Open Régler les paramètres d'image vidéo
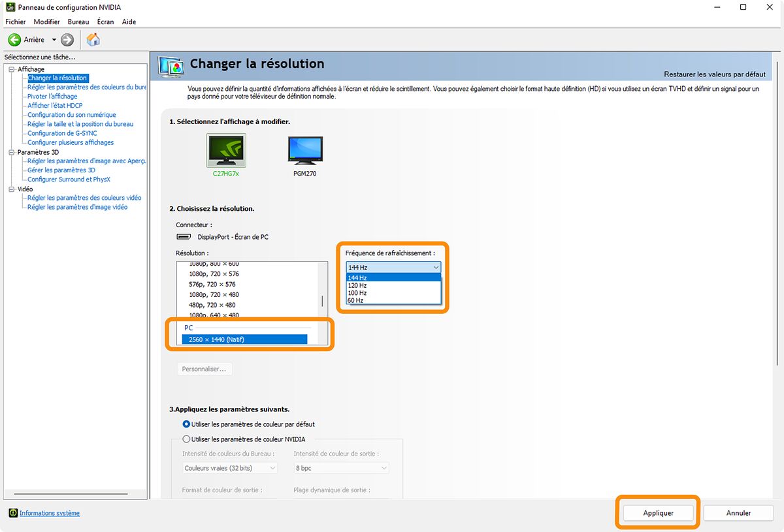The image size is (784, 532). click(x=78, y=207)
